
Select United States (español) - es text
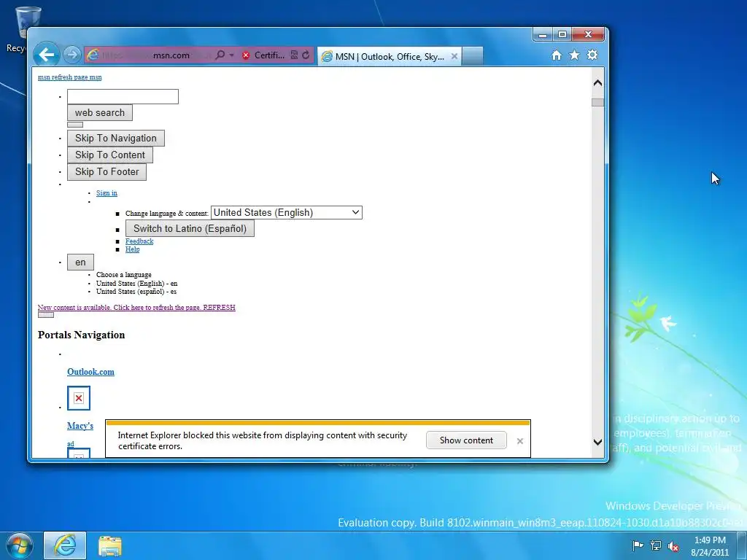136,292
